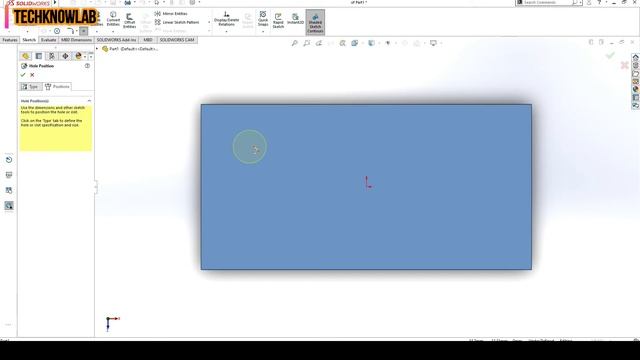The height and width of the screenshot is (360, 640).
Task: Toggle Shaded Sketch Contours
Action: 315,22
